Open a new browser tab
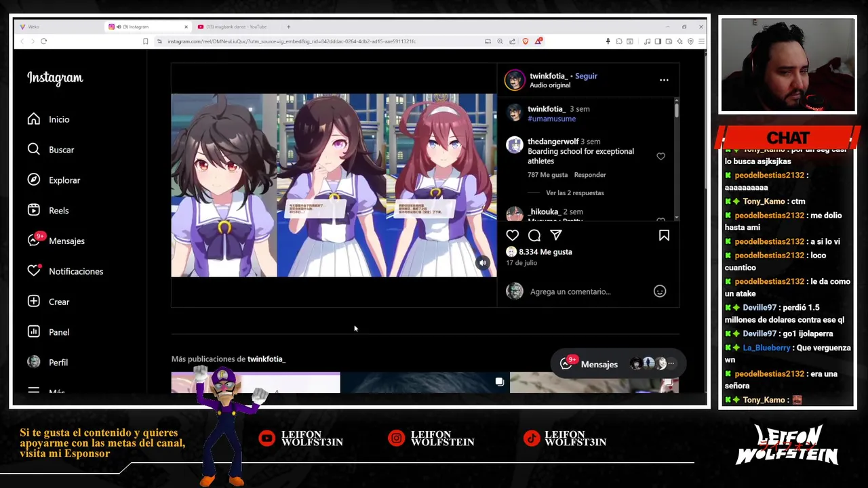 (x=288, y=27)
